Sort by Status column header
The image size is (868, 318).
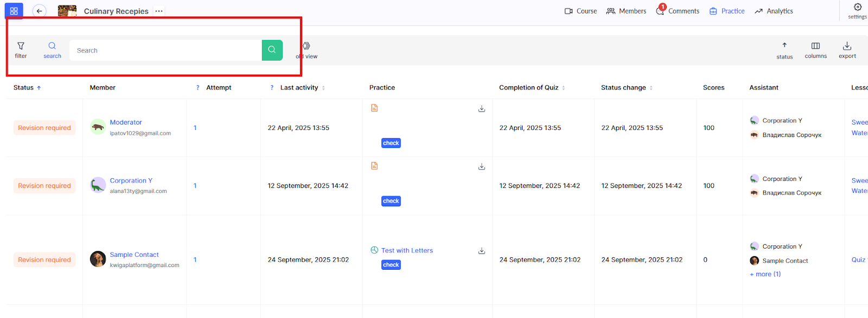pyautogui.click(x=27, y=87)
